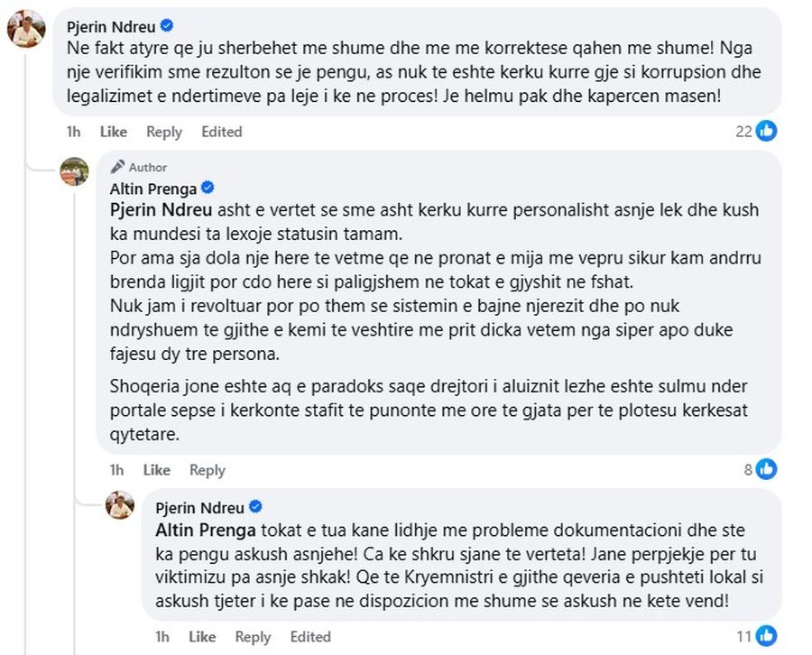View edit history of the top comment
This screenshot has width=812, height=655.
(x=222, y=132)
